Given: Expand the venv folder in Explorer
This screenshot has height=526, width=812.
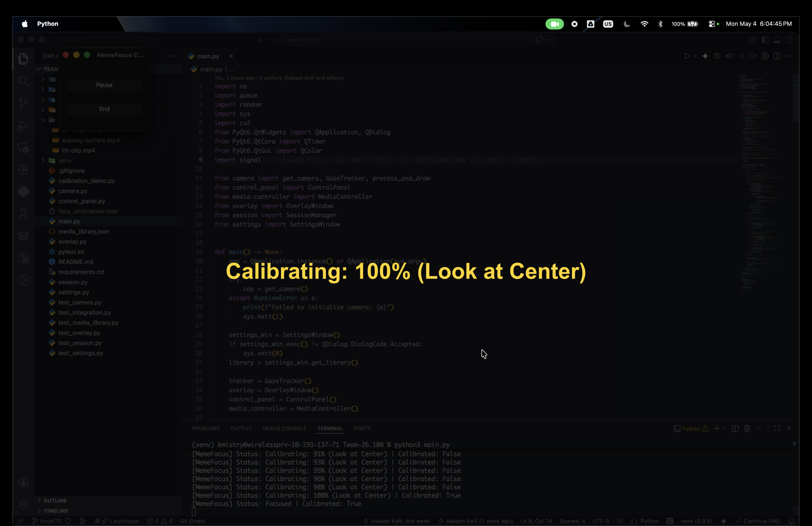Looking at the screenshot, I should click(x=43, y=160).
